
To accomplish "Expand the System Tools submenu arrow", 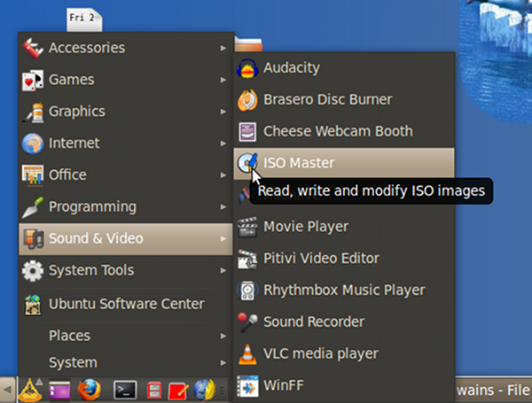I will 223,270.
